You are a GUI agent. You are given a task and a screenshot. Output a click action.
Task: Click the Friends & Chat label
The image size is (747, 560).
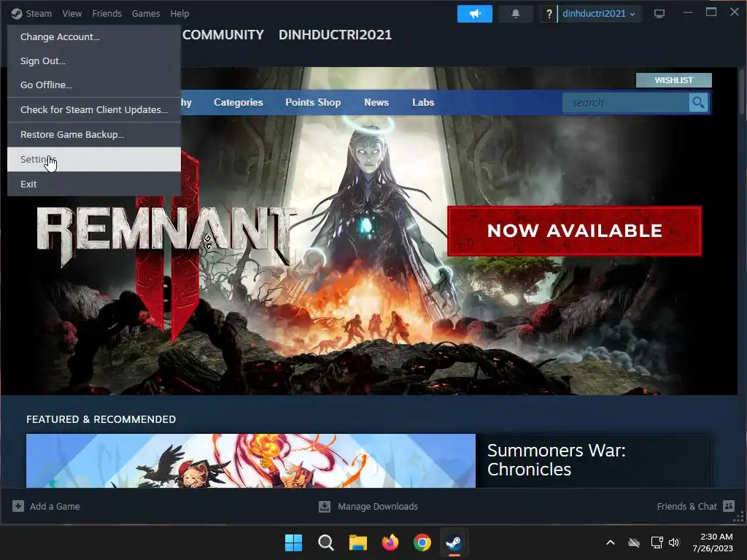[686, 506]
